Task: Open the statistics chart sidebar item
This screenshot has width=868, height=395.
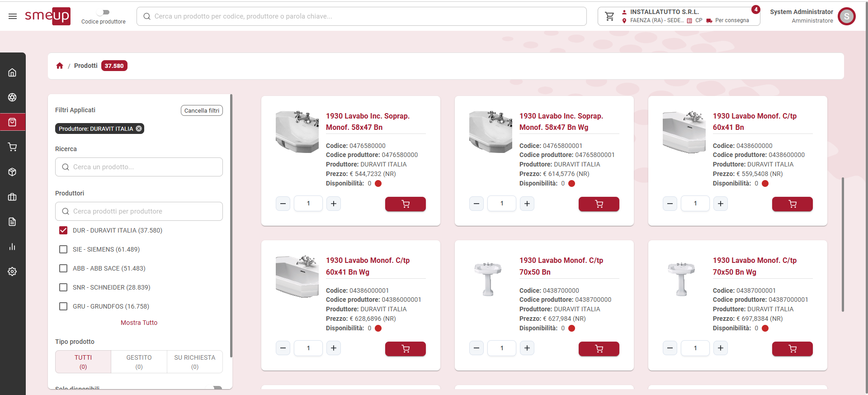Action: tap(12, 247)
